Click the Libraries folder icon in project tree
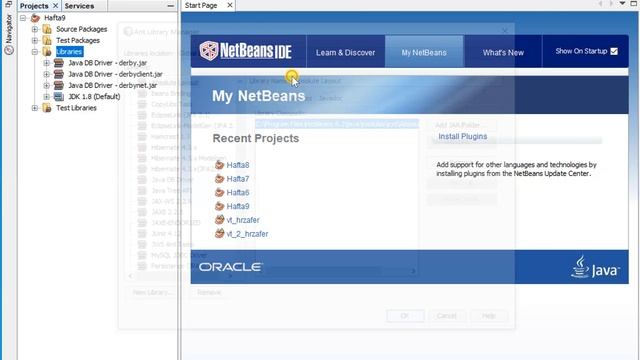 pos(47,51)
